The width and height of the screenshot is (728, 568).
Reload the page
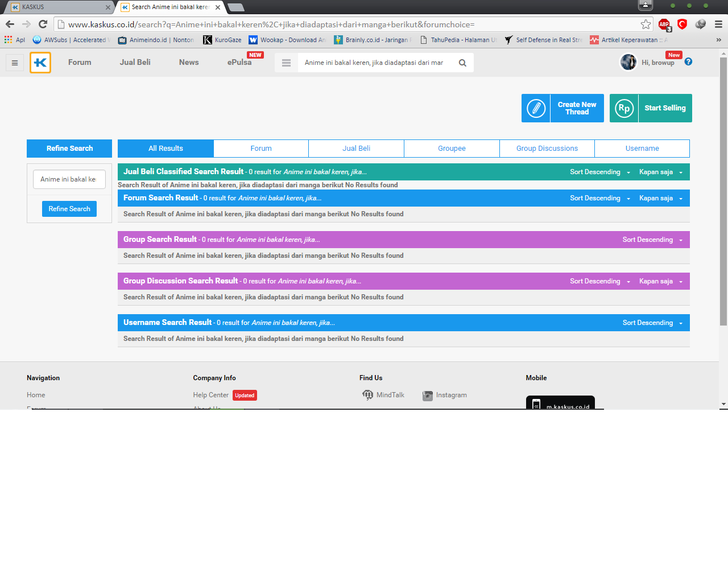pyautogui.click(x=43, y=24)
